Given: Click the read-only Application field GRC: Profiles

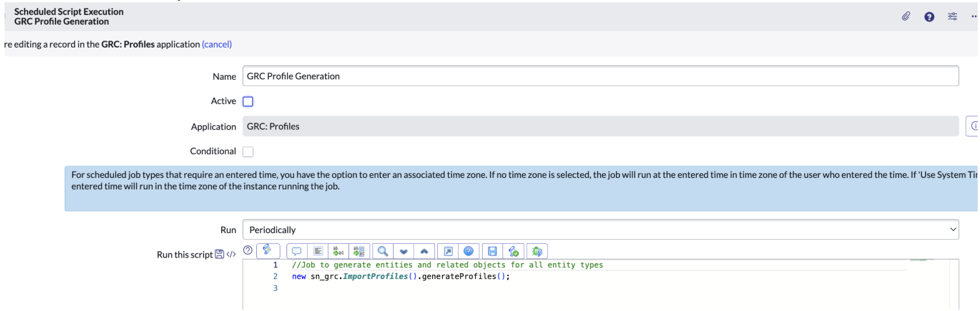Looking at the screenshot, I should coord(601,126).
